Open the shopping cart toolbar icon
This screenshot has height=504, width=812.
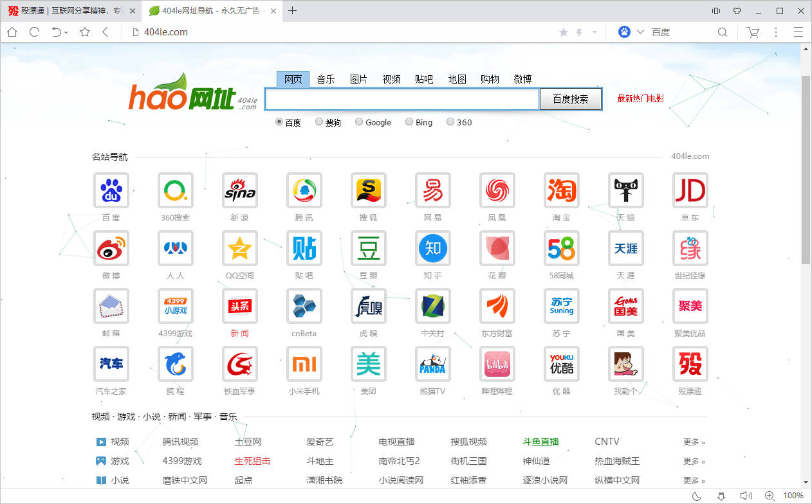click(x=752, y=32)
